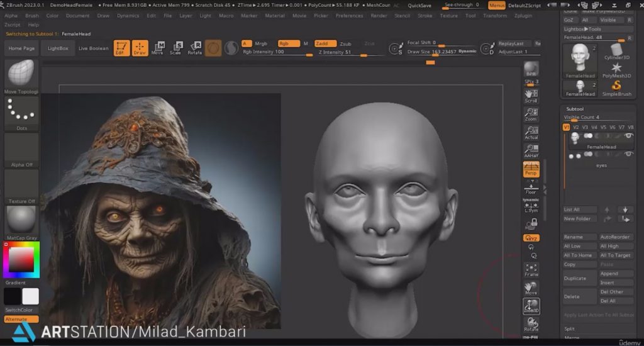Toggle Live Boolean
644x346 pixels.
(x=93, y=48)
